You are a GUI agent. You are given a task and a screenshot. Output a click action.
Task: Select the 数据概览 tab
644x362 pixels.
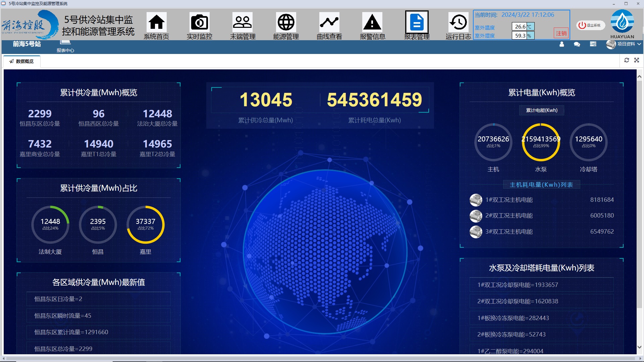pos(22,61)
